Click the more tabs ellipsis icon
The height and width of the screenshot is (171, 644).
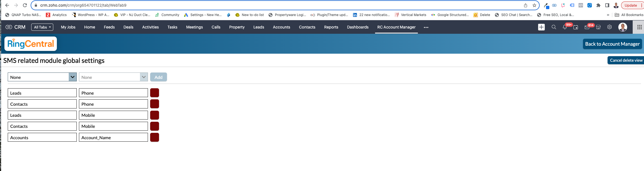[426, 27]
